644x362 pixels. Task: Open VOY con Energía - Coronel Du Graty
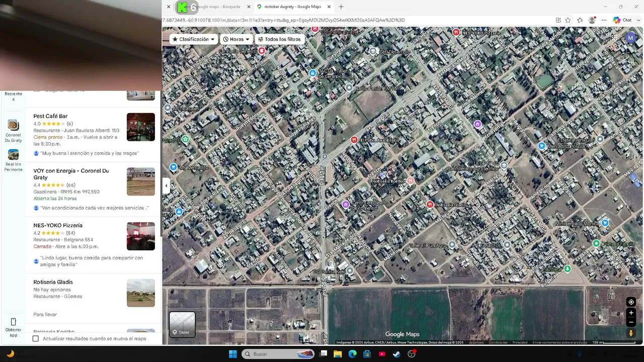(71, 174)
